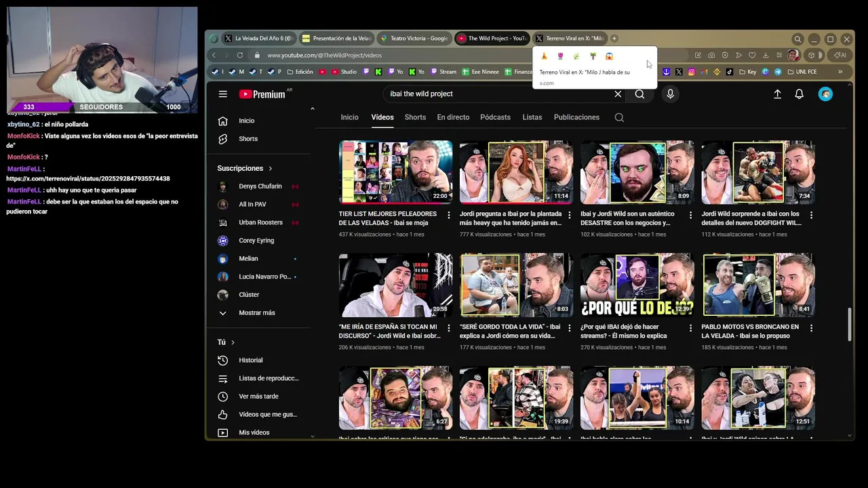This screenshot has height=488, width=868.
Task: Clear the search box with the X icon
Action: pyautogui.click(x=618, y=94)
